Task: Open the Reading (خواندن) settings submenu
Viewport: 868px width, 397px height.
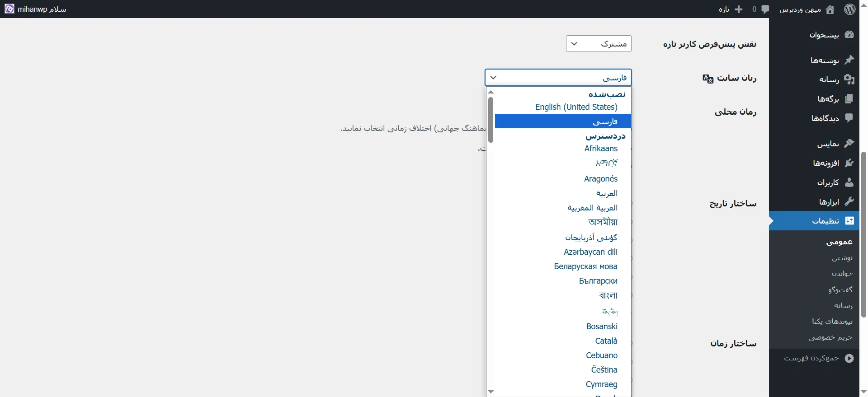Action: click(842, 274)
